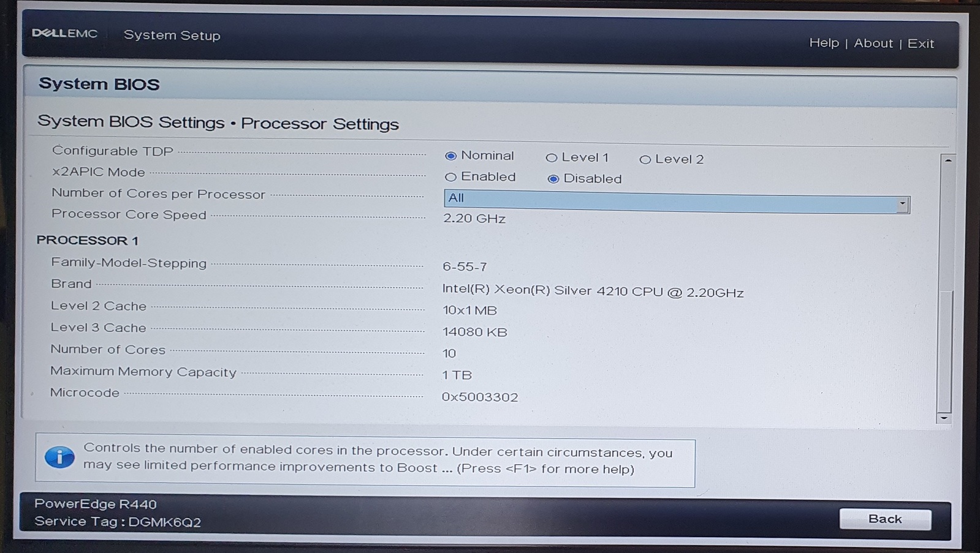Image resolution: width=980 pixels, height=553 pixels.
Task: Select Level 2 for Configurable TDP
Action: pyautogui.click(x=645, y=160)
